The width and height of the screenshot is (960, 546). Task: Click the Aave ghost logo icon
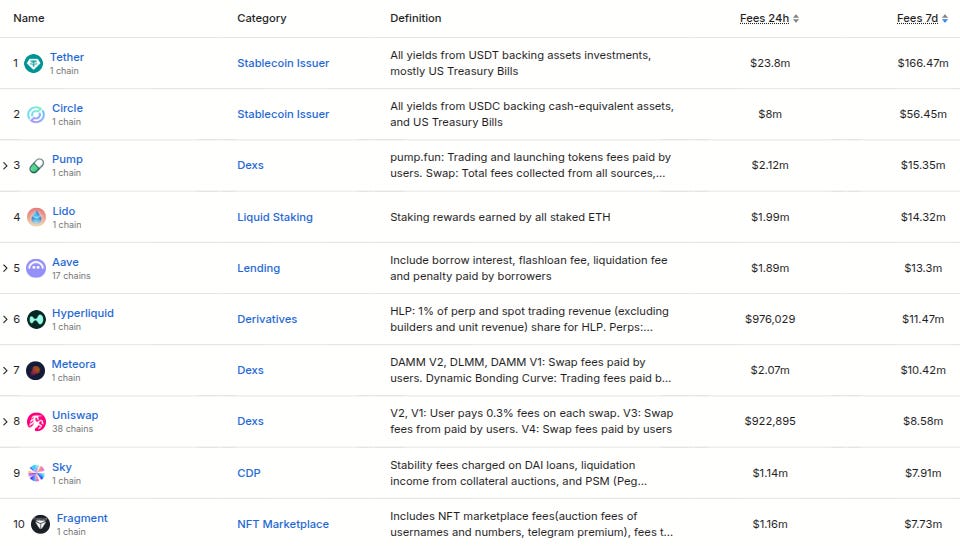tap(36, 268)
